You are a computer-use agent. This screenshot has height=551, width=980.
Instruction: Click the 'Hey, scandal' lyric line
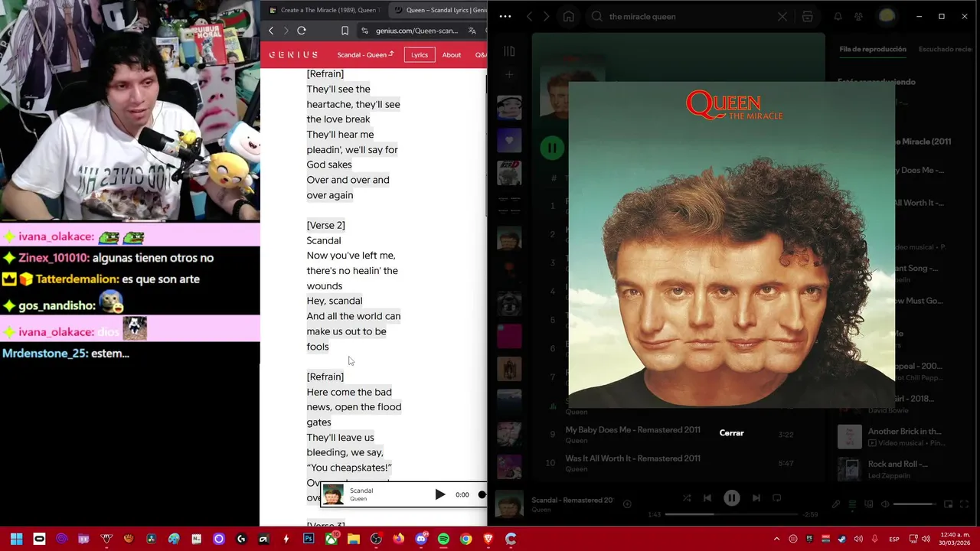[x=335, y=301]
